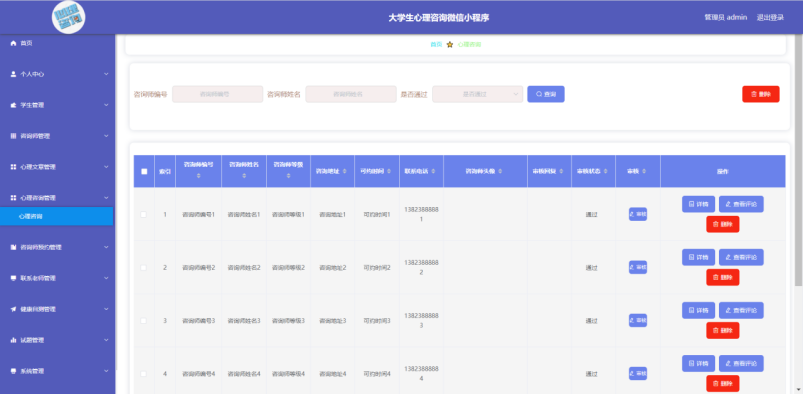Expand 咨询师管理 using its chevron
The image size is (803, 394).
coord(106,136)
